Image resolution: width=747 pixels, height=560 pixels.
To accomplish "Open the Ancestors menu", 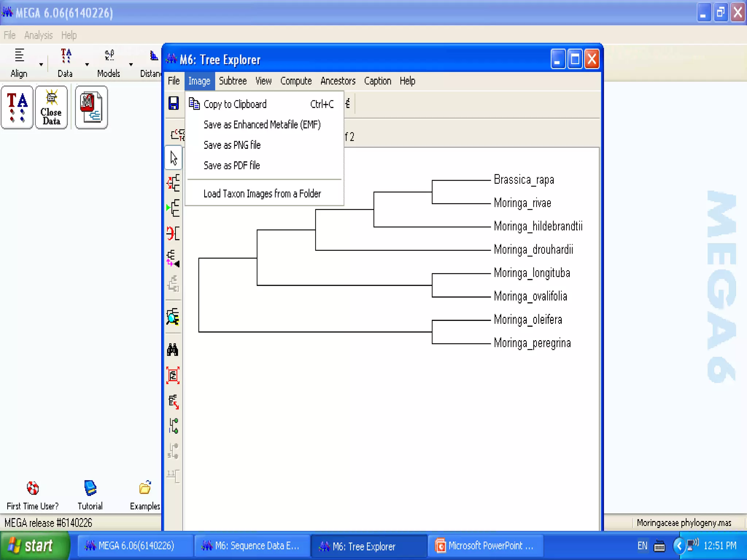I will pyautogui.click(x=338, y=81).
